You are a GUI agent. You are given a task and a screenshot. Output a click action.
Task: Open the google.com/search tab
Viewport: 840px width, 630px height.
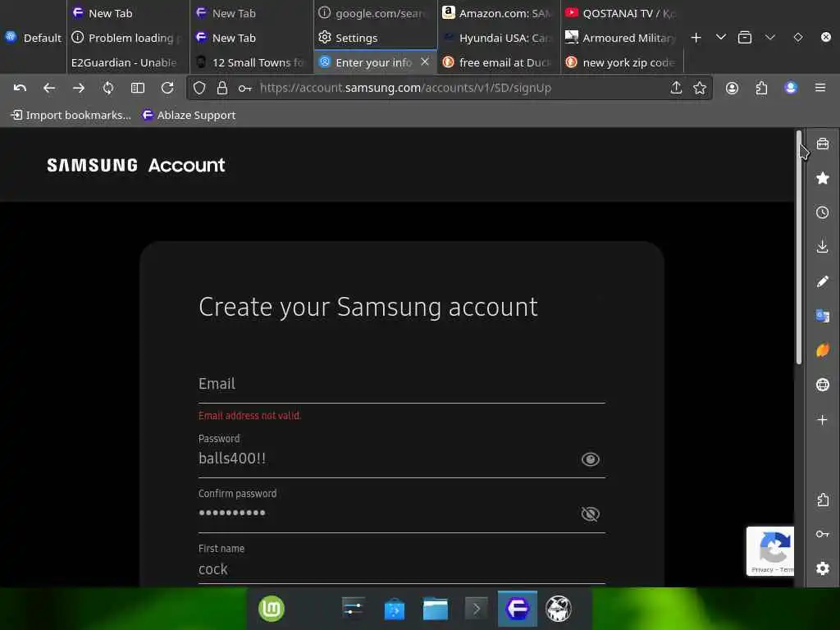pos(376,13)
